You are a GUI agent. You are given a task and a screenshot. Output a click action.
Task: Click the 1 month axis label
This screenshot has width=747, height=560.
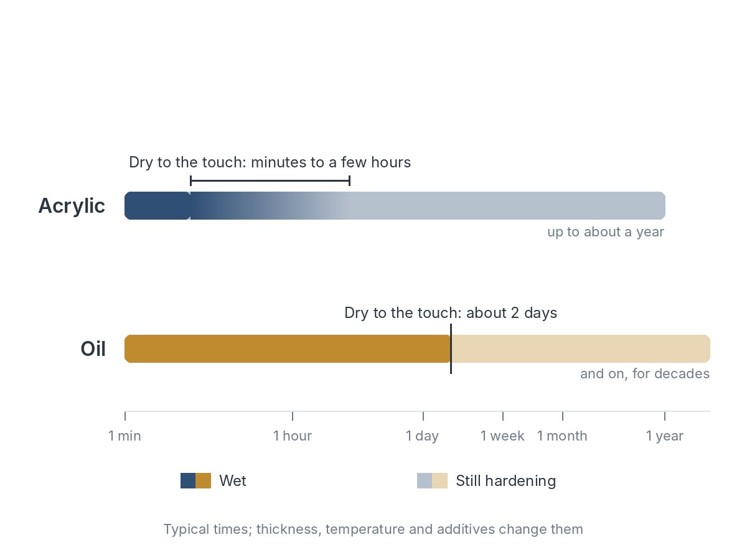(x=562, y=436)
